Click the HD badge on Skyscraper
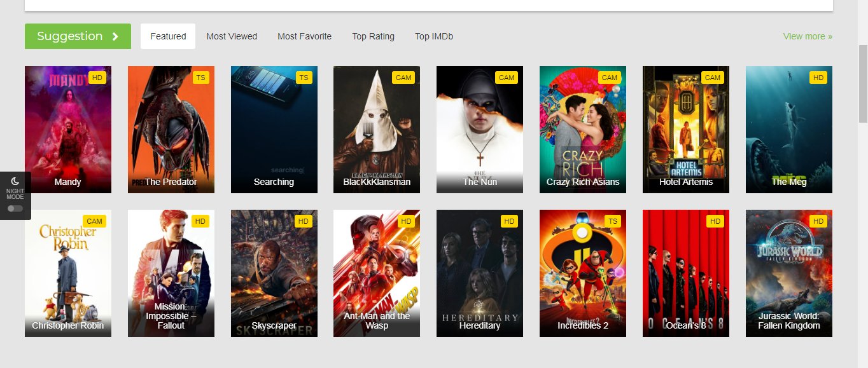This screenshot has height=368, width=868. tap(304, 221)
